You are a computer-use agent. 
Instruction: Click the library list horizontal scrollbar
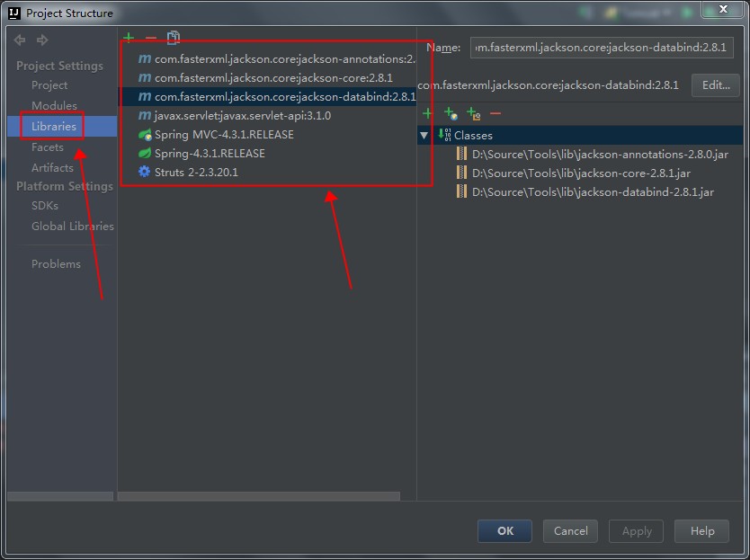click(x=259, y=496)
